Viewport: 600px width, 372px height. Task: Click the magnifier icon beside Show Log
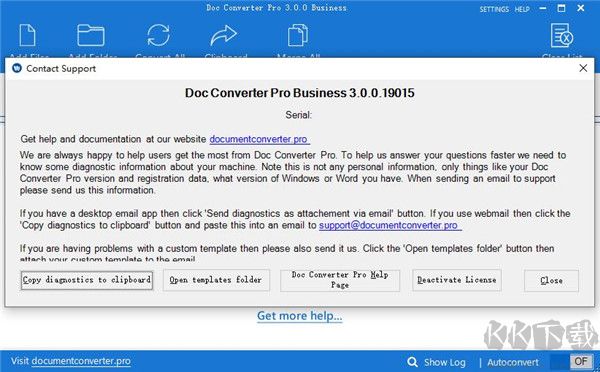click(412, 362)
